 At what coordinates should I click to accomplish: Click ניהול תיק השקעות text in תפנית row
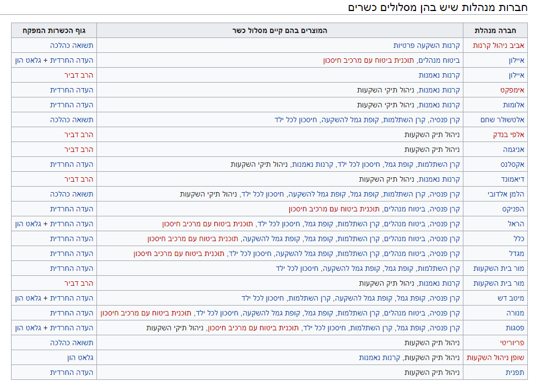click(x=432, y=372)
